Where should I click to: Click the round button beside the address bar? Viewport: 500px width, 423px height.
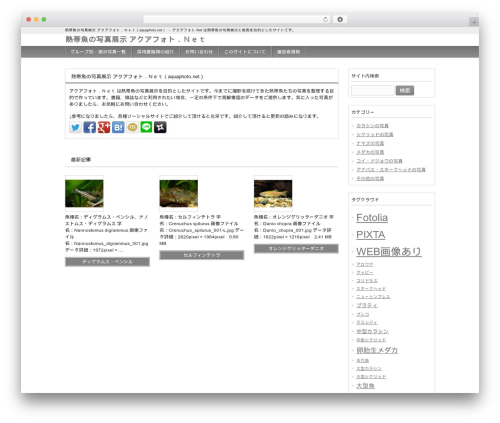click(340, 19)
